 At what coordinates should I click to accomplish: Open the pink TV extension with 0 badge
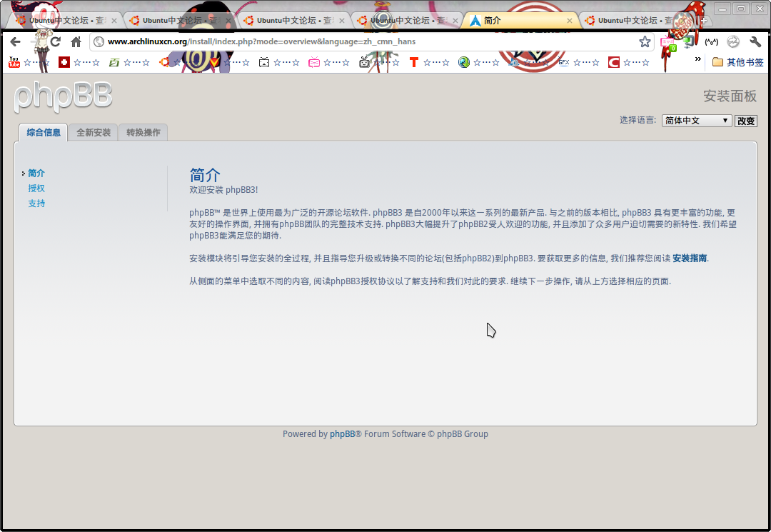pyautogui.click(x=668, y=44)
